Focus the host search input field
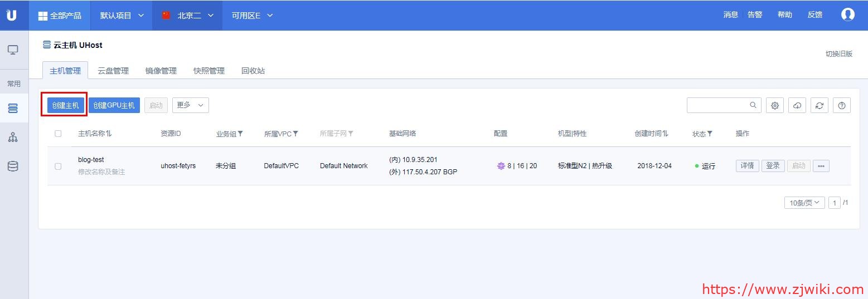The height and width of the screenshot is (299, 868). coord(718,105)
